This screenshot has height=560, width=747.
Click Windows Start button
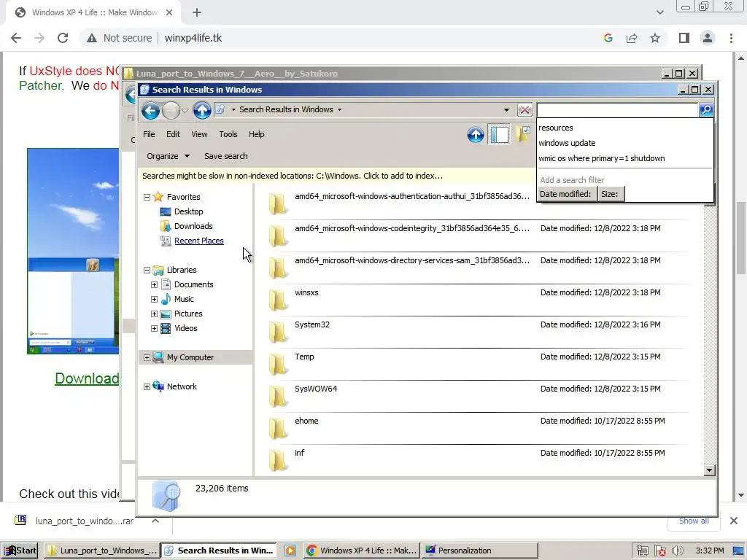click(x=20, y=551)
